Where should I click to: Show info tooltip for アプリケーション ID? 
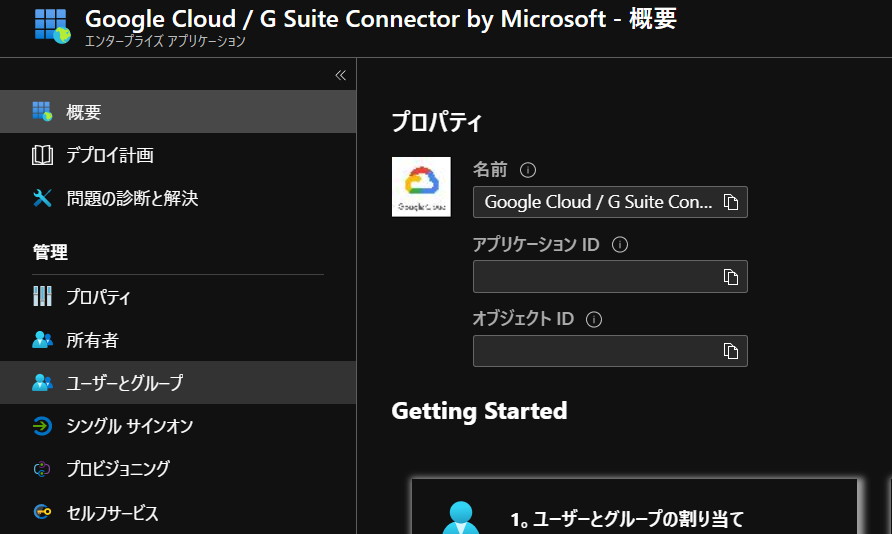point(619,245)
